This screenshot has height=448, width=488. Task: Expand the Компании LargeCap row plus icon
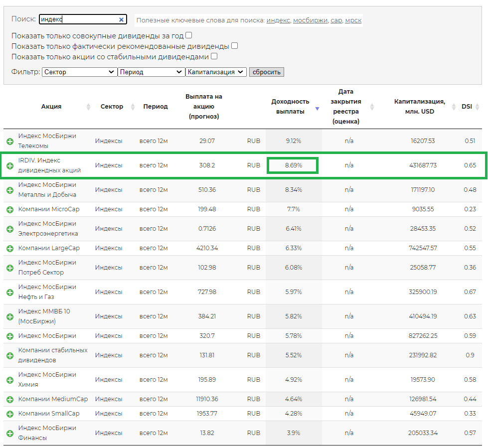(10, 248)
